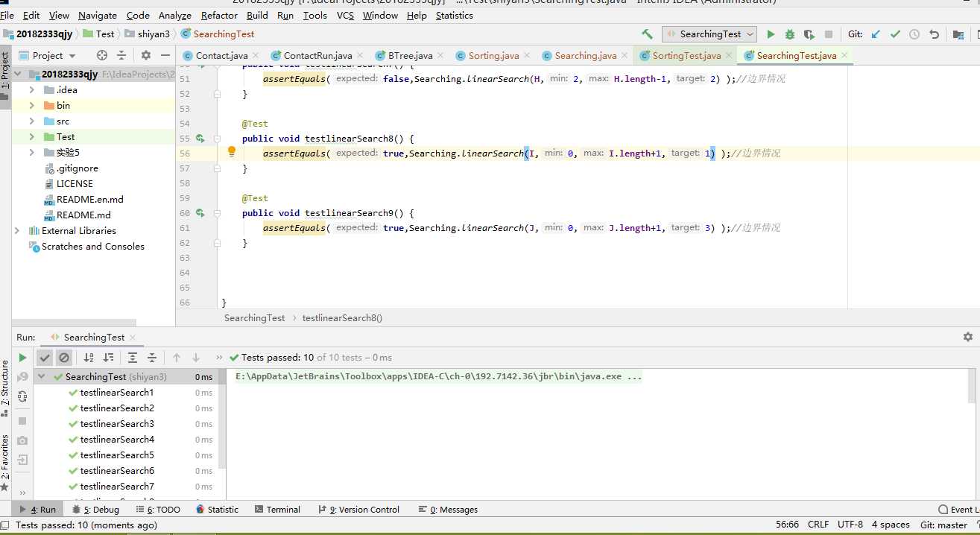The width and height of the screenshot is (980, 535).
Task: Select testlinearSearch4 in test results
Action: [117, 440]
